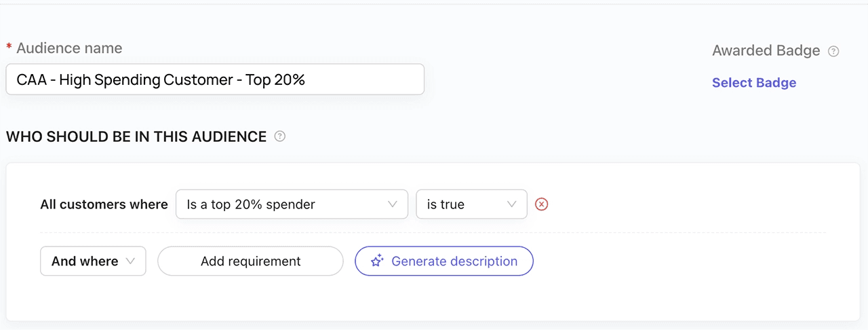Click the red required asterisk by Audience name

pyautogui.click(x=9, y=48)
